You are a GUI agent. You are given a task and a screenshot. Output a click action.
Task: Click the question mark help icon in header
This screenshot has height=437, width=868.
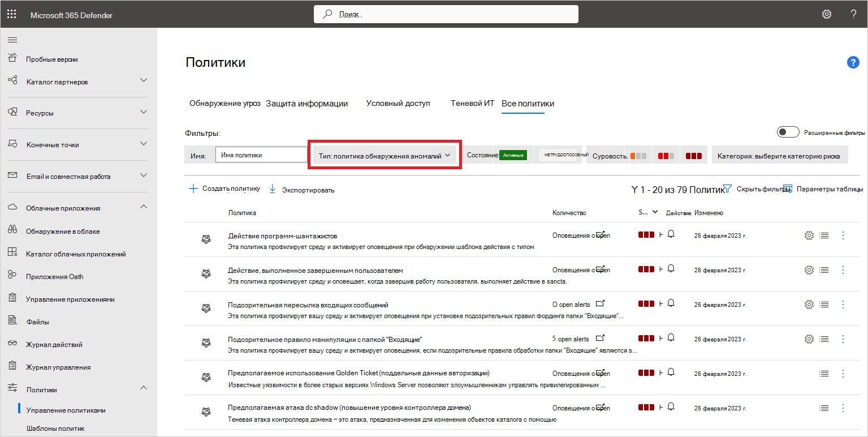[x=853, y=14]
